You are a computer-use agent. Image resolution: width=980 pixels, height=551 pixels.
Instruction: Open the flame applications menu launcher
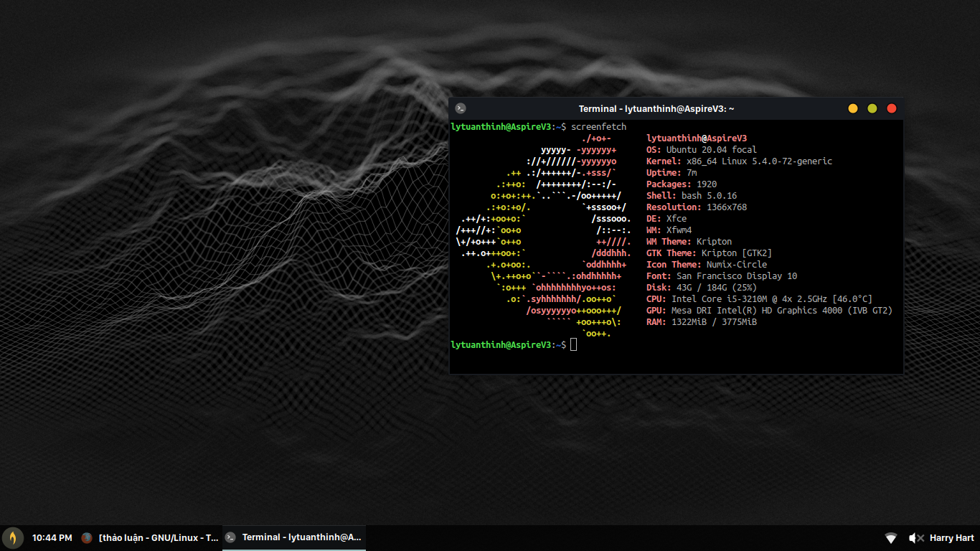[13, 537]
